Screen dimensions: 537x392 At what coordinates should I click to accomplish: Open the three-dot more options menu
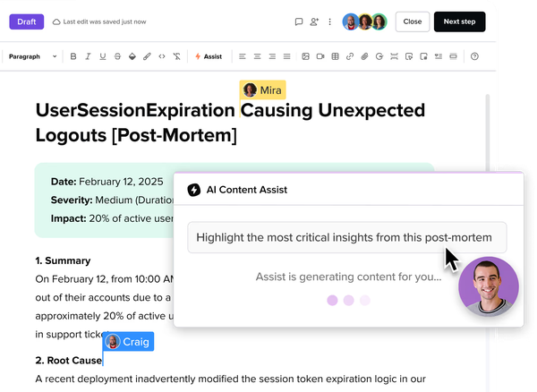click(329, 21)
